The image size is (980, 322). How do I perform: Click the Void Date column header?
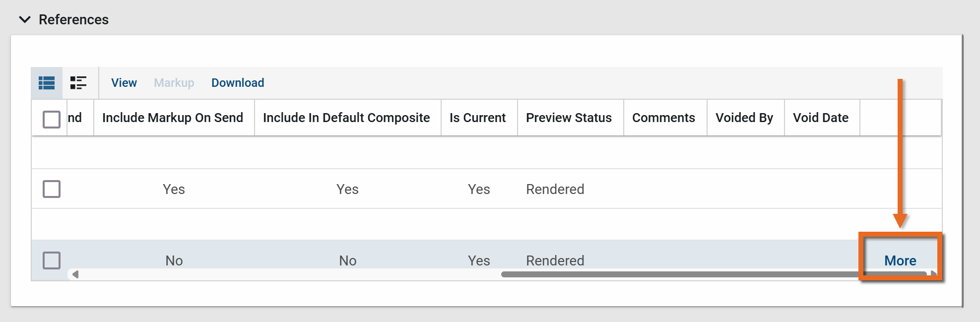[x=821, y=118]
